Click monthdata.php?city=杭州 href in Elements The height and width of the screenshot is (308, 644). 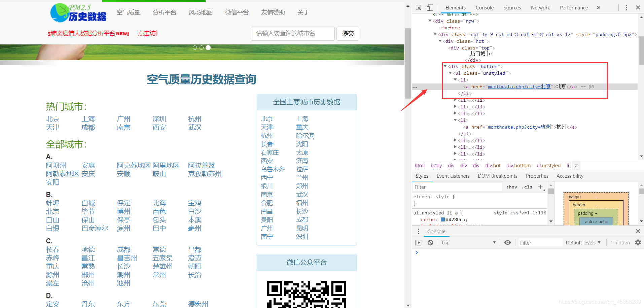[x=519, y=127]
